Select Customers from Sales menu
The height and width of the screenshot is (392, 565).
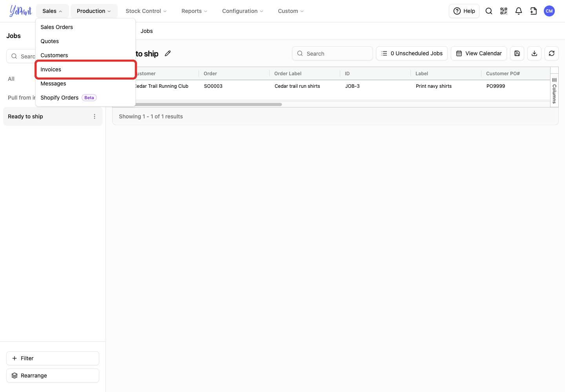coord(86,55)
